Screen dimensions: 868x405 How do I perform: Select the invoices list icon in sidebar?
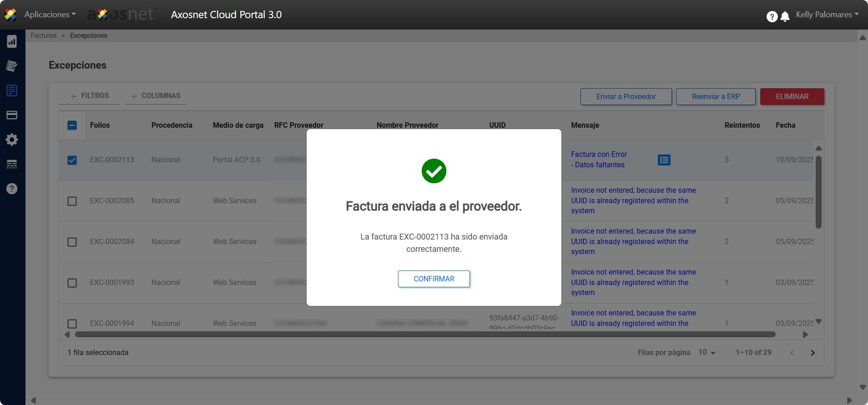(x=12, y=90)
